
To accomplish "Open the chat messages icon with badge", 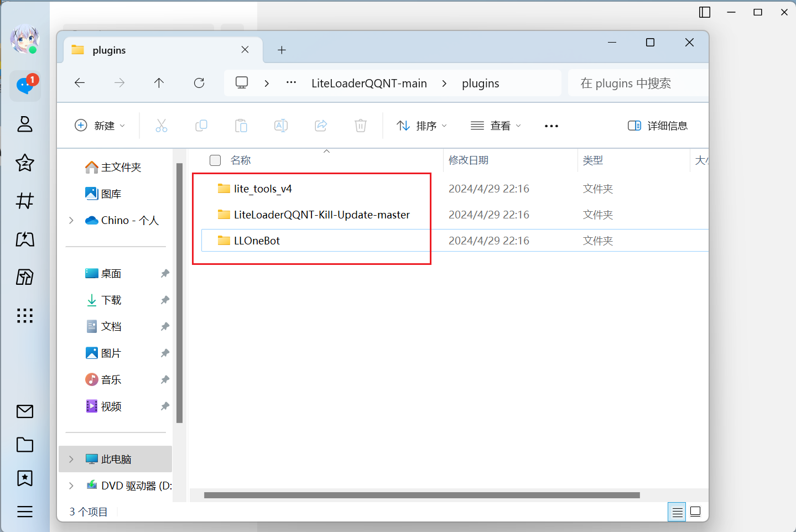I will (x=25, y=86).
